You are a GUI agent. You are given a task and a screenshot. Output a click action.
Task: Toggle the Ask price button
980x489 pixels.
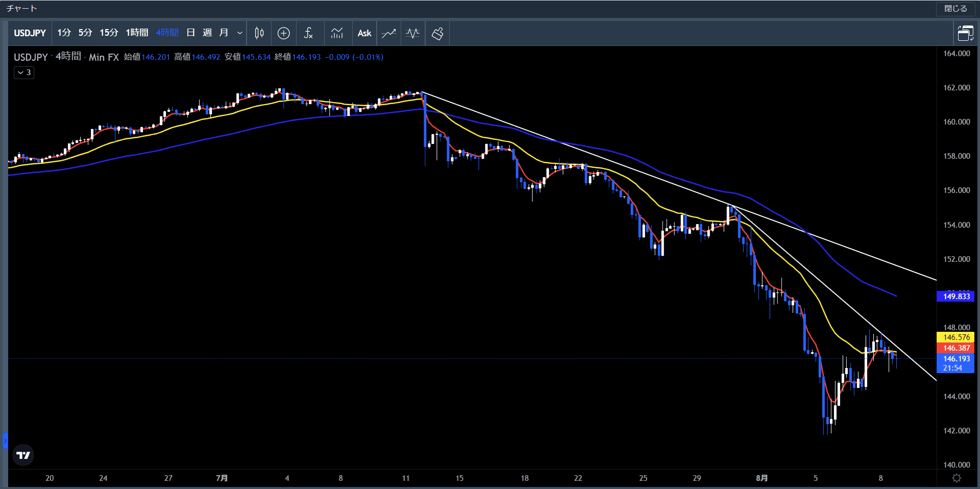(364, 33)
